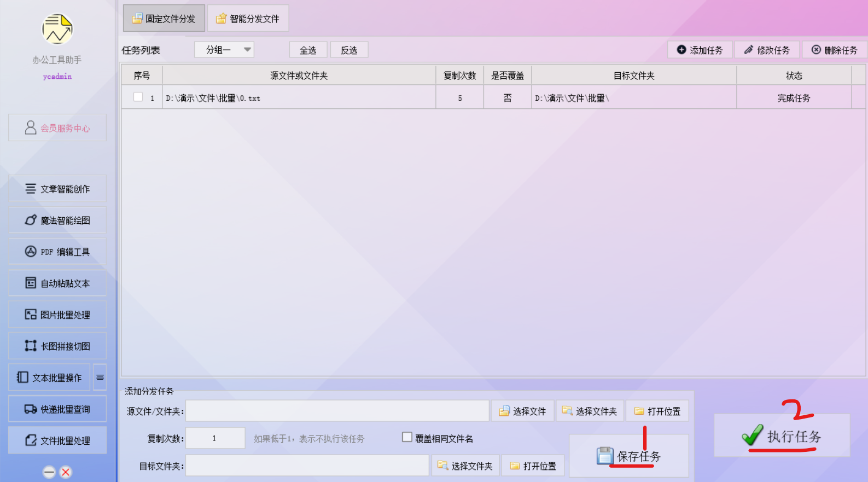Screen dimensions: 868x482
Task: Click the ycadmin username
Action: 57,77
